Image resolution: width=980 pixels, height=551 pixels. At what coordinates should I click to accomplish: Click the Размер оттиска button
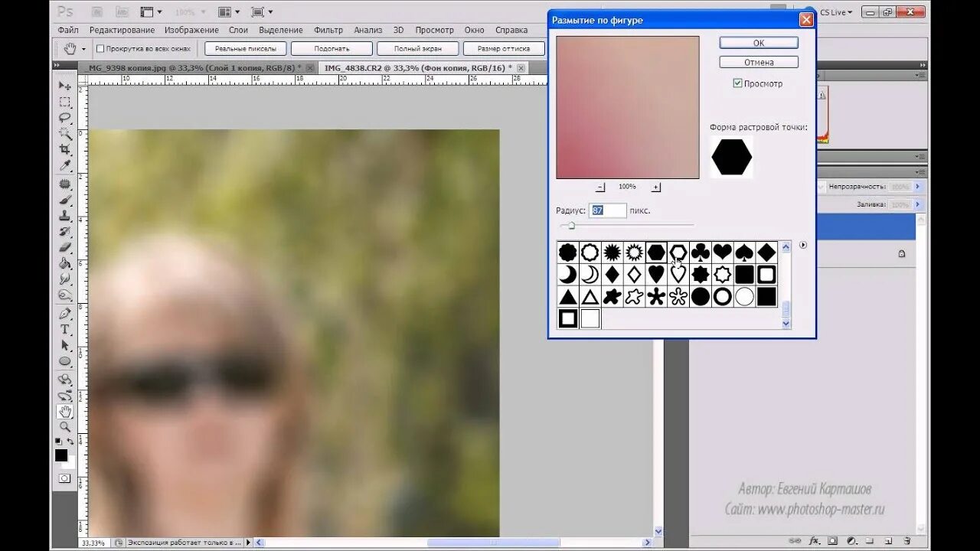[504, 48]
